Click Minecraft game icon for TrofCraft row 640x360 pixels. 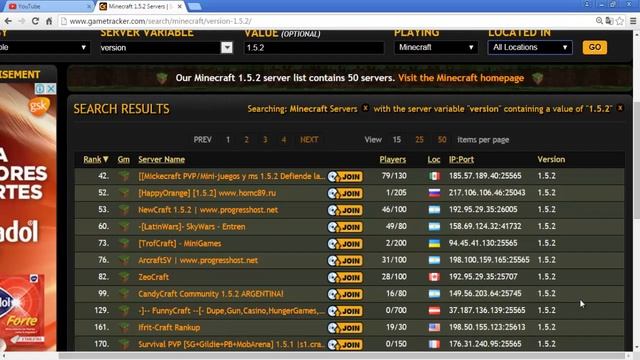tap(124, 243)
